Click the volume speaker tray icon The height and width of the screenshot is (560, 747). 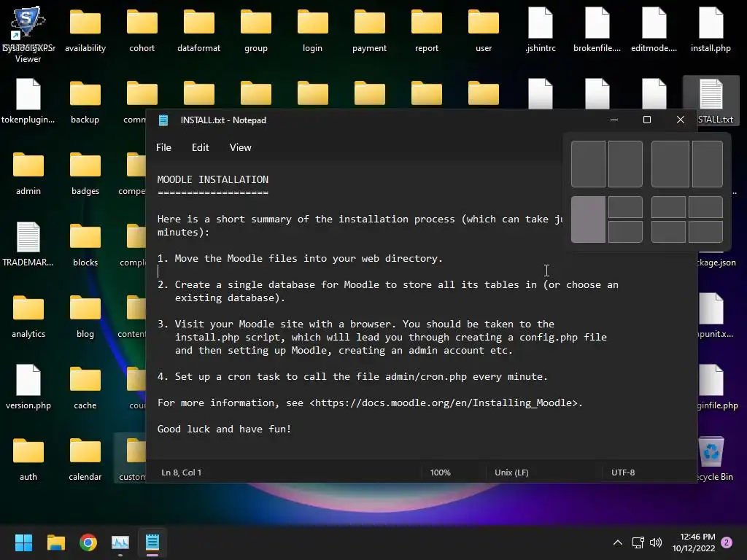click(656, 542)
